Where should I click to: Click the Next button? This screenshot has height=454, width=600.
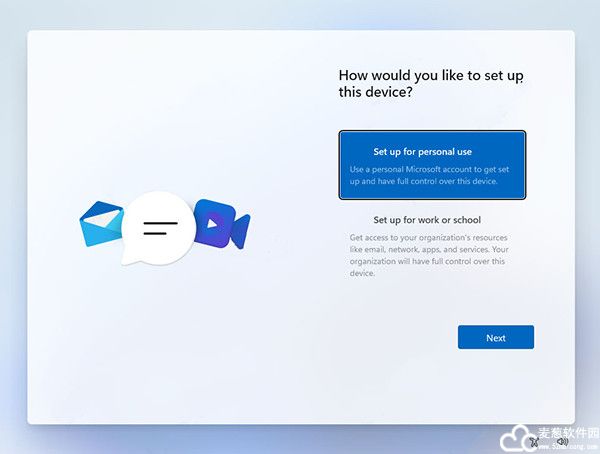coord(496,337)
